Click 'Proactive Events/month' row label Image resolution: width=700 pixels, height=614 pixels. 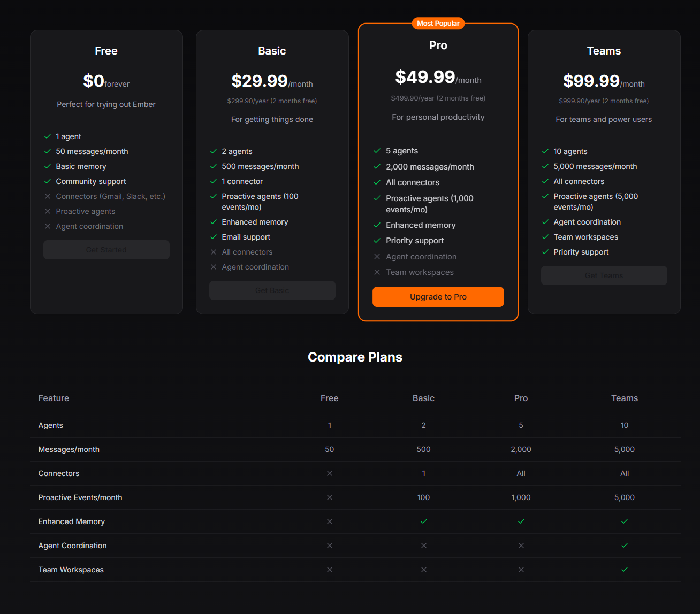point(80,497)
